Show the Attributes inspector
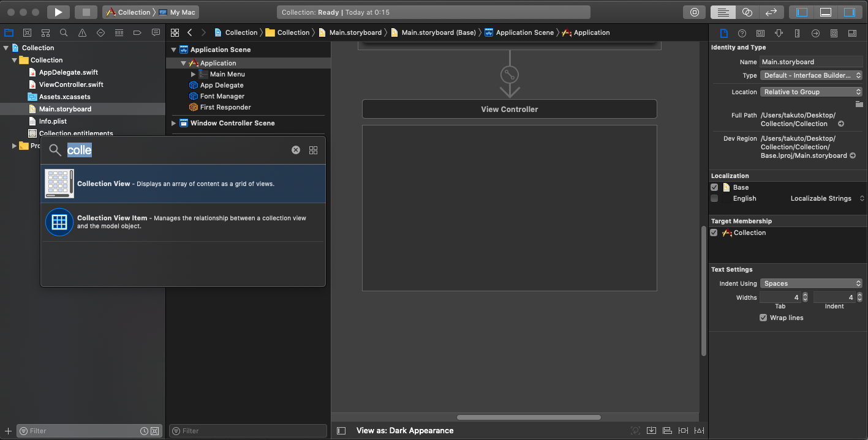This screenshot has height=440, width=868. point(779,33)
